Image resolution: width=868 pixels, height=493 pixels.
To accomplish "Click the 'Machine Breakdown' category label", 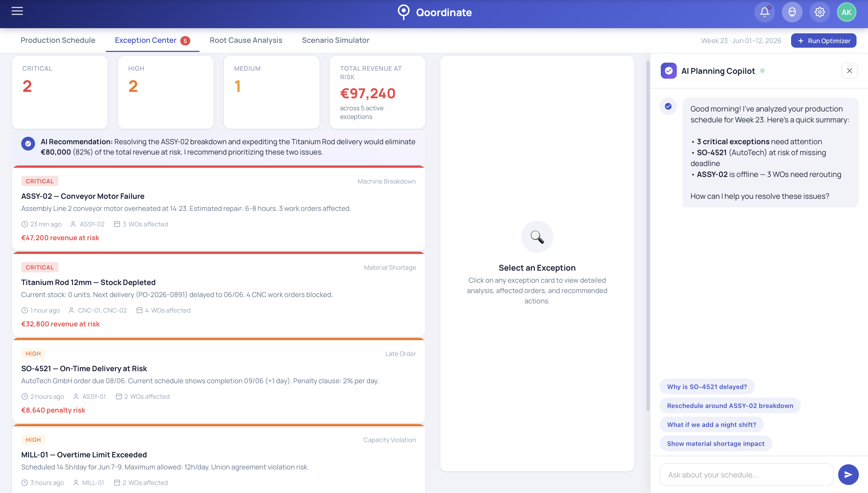I will 387,181.
